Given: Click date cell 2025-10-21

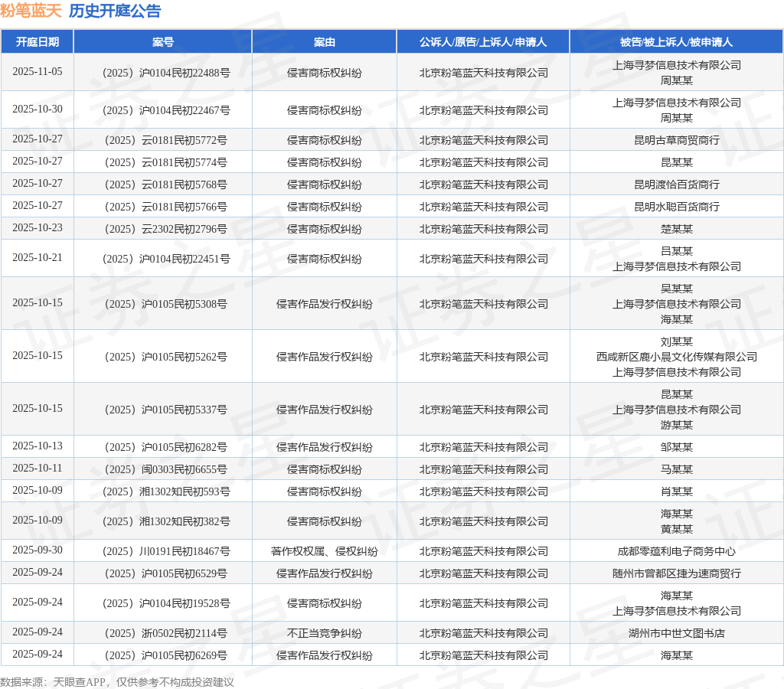Looking at the screenshot, I should click(38, 257).
